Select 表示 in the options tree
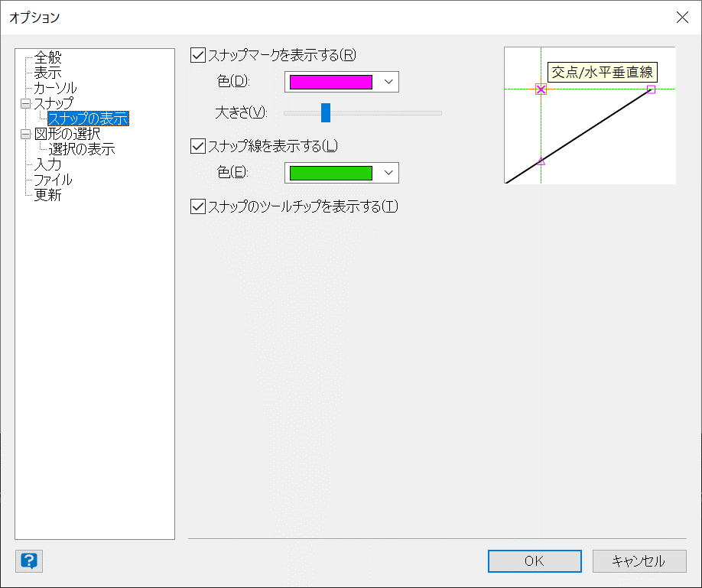Image resolution: width=702 pixels, height=588 pixels. click(47, 73)
